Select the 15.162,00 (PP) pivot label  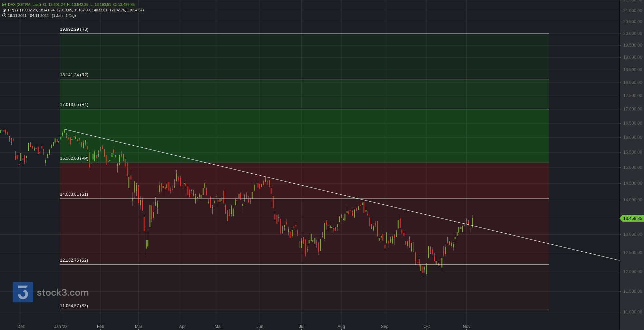74,158
